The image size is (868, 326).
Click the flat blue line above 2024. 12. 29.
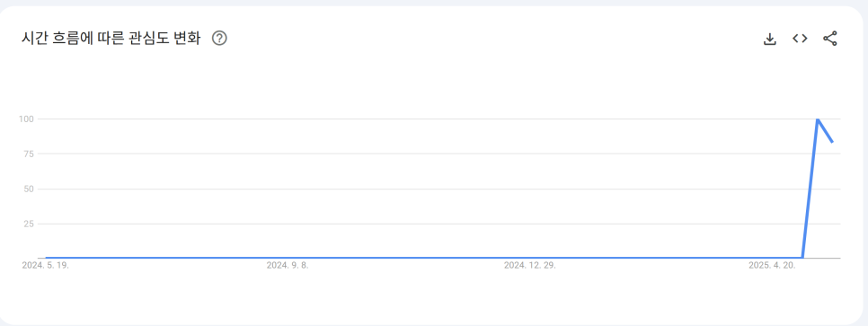click(x=530, y=258)
